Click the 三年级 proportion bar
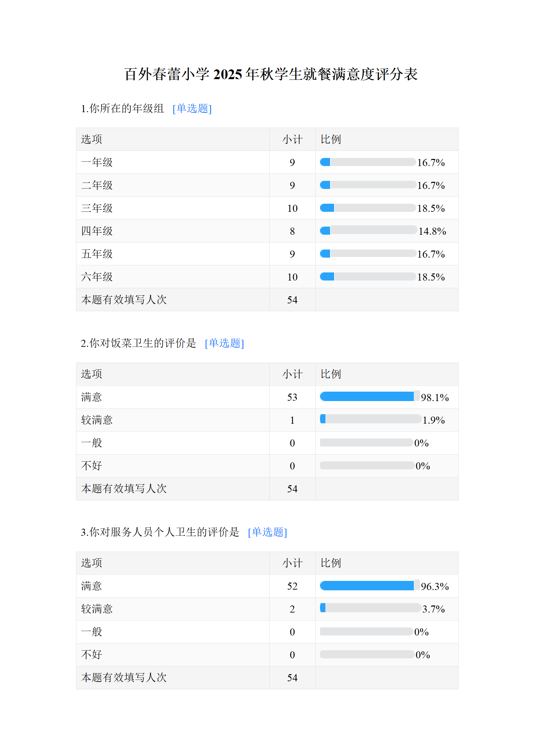Viewport: 534px width, 756px height. (368, 208)
